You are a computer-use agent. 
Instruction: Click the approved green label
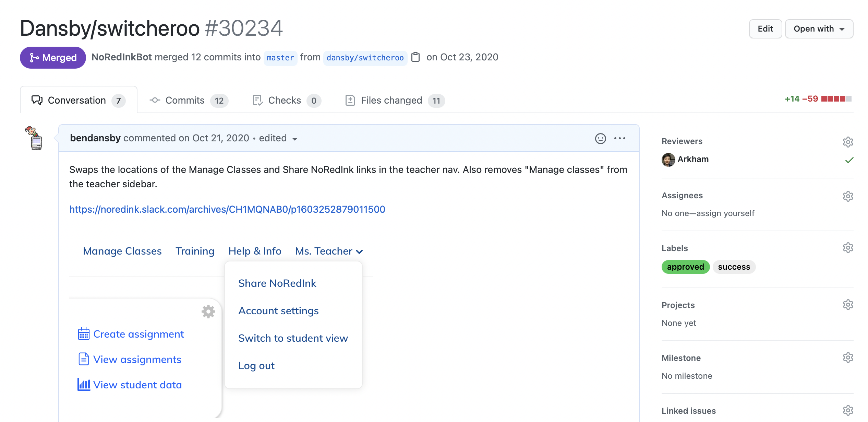685,267
